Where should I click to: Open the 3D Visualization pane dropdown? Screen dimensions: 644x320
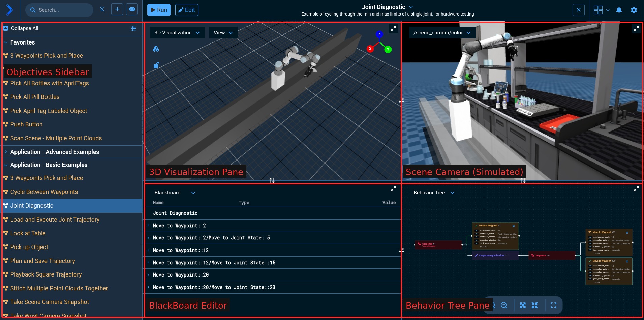coord(177,33)
